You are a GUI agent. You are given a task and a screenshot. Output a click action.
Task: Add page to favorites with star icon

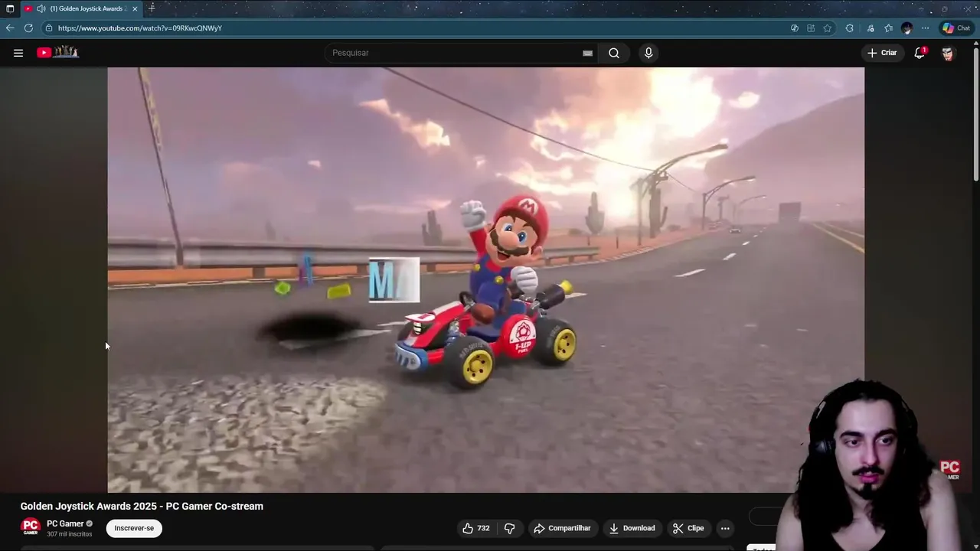tap(828, 28)
